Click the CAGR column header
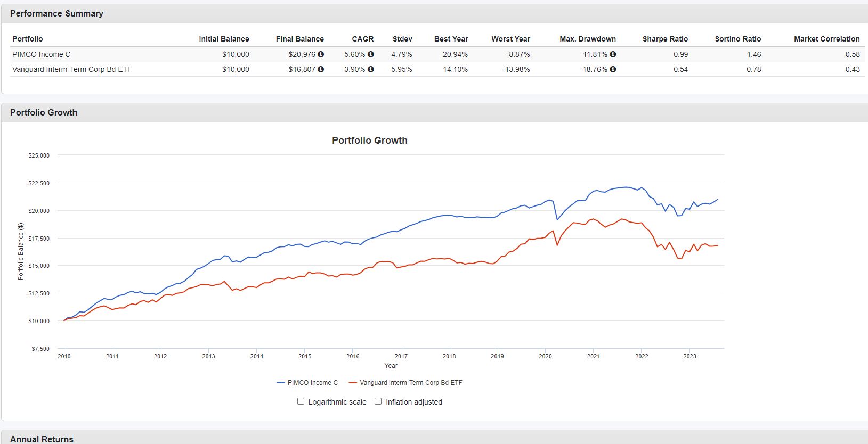The image size is (868, 444). tap(363, 39)
